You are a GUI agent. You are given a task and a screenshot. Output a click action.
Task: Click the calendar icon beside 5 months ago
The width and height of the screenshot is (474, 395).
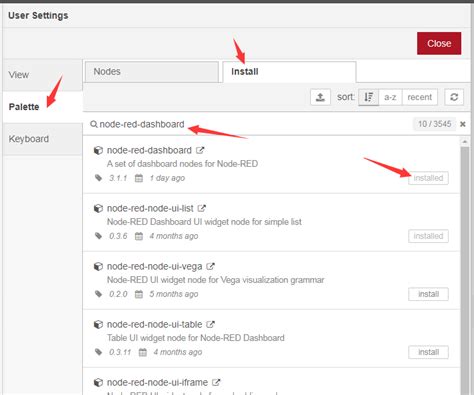(139, 294)
